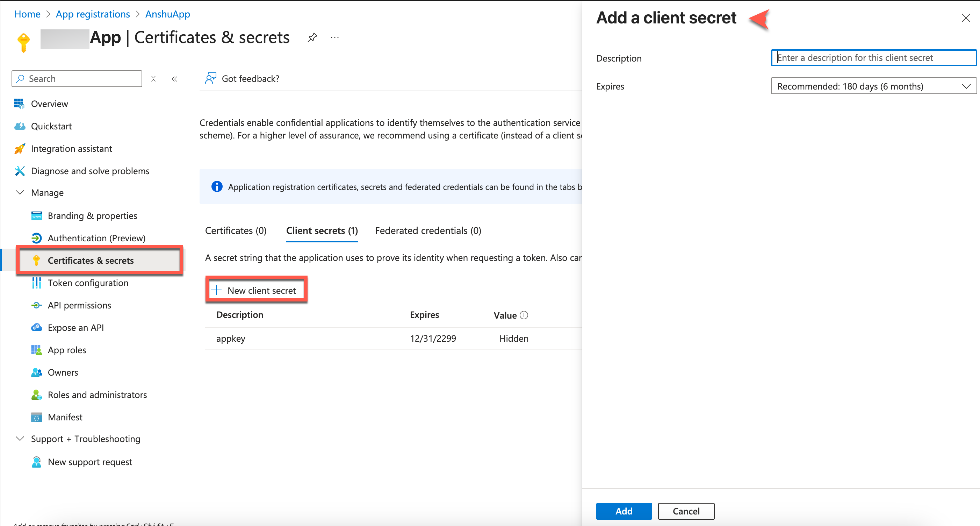This screenshot has width=980, height=526.
Task: Open Expose an API cloud icon item
Action: coord(36,327)
